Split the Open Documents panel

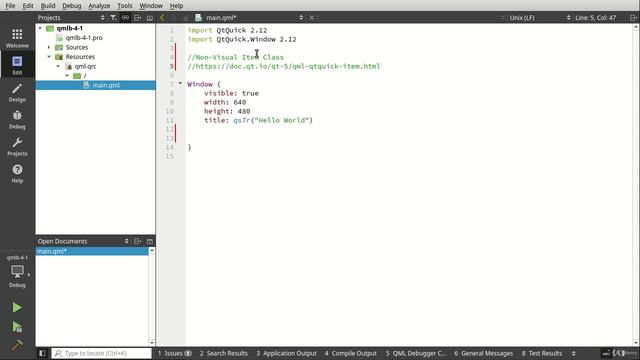click(138, 241)
